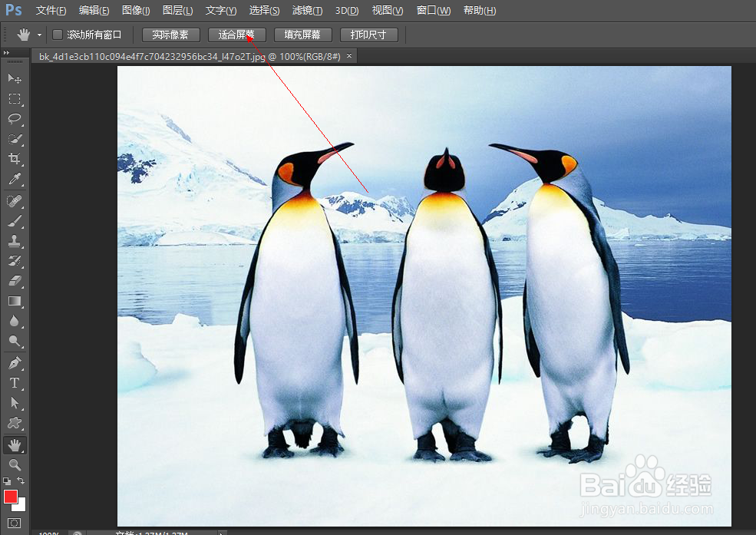Select the Dodge tool
Screen dimensions: 756x535
(x=15, y=342)
